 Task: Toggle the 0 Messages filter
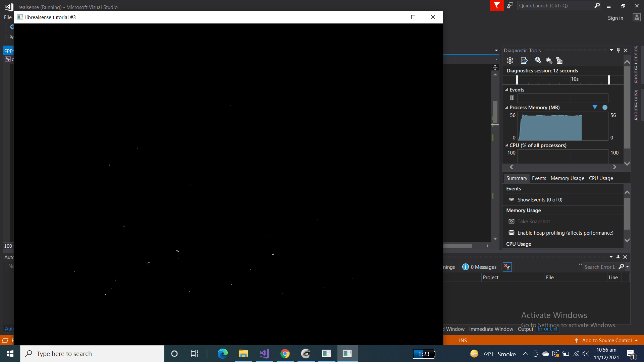[x=479, y=267]
